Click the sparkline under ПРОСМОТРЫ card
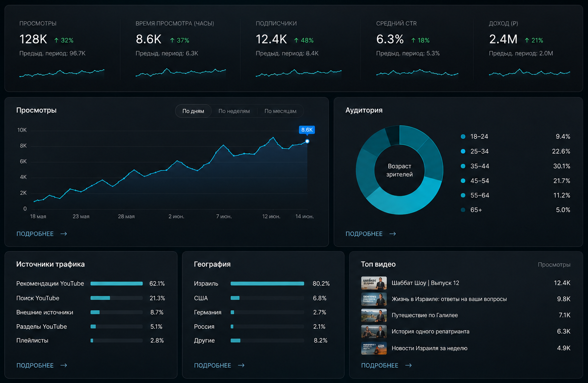Image resolution: width=588 pixels, height=383 pixels. click(x=62, y=72)
